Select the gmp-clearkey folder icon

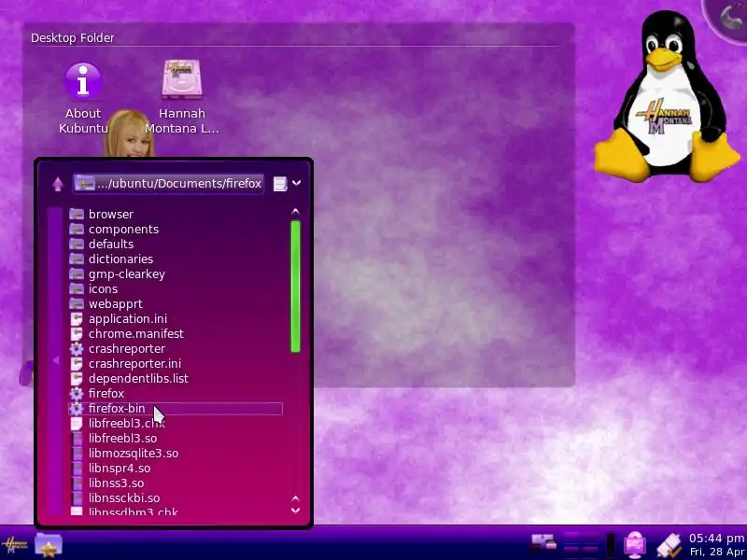[77, 274]
